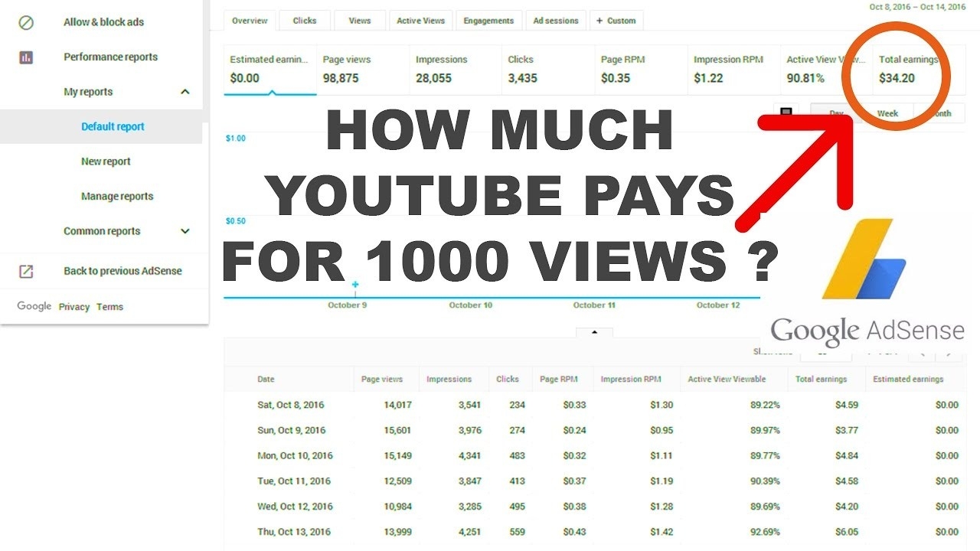The width and height of the screenshot is (980, 551).
Task: Open the Privacy link
Action: (x=74, y=306)
